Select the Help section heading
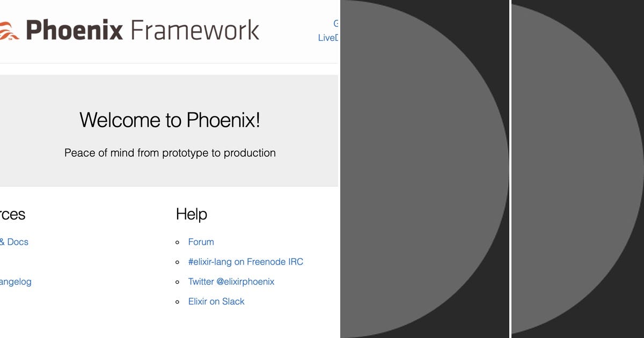The height and width of the screenshot is (338, 644). (x=191, y=214)
